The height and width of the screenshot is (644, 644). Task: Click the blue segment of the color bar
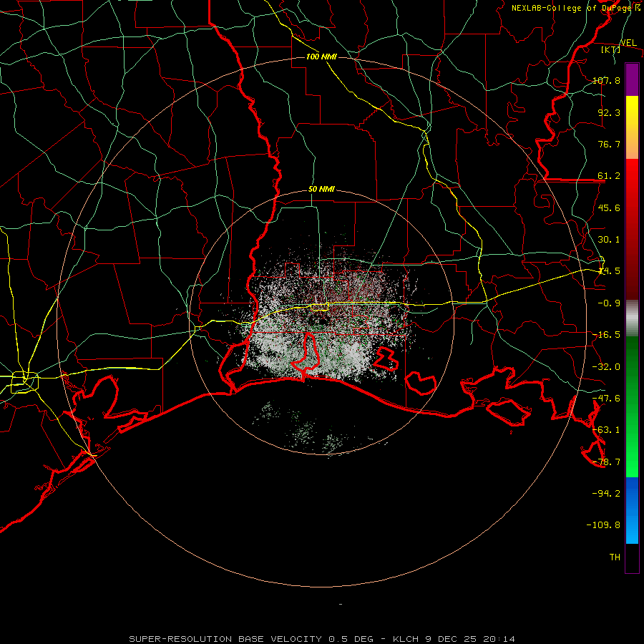pos(632,510)
